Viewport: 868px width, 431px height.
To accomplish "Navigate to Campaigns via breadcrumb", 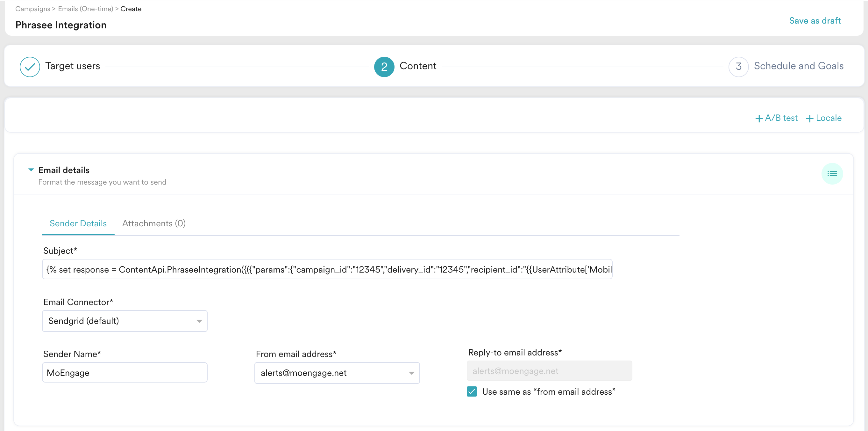I will pyautogui.click(x=33, y=9).
